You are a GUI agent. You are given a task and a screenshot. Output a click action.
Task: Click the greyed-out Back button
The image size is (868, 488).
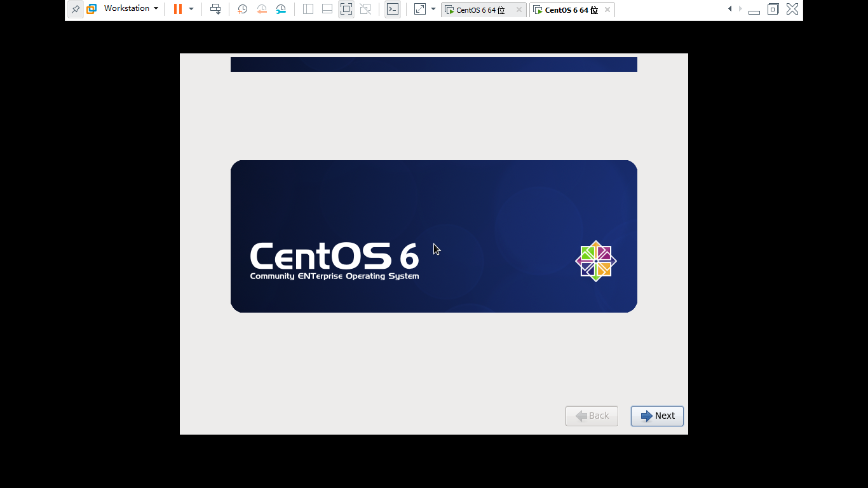(592, 416)
